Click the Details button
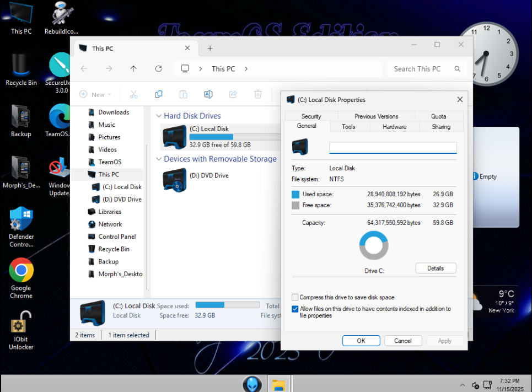 pyautogui.click(x=435, y=269)
